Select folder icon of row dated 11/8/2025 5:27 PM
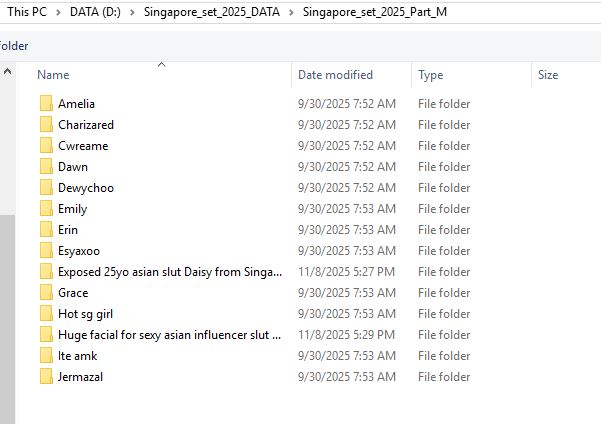The width and height of the screenshot is (601, 424). (x=46, y=272)
